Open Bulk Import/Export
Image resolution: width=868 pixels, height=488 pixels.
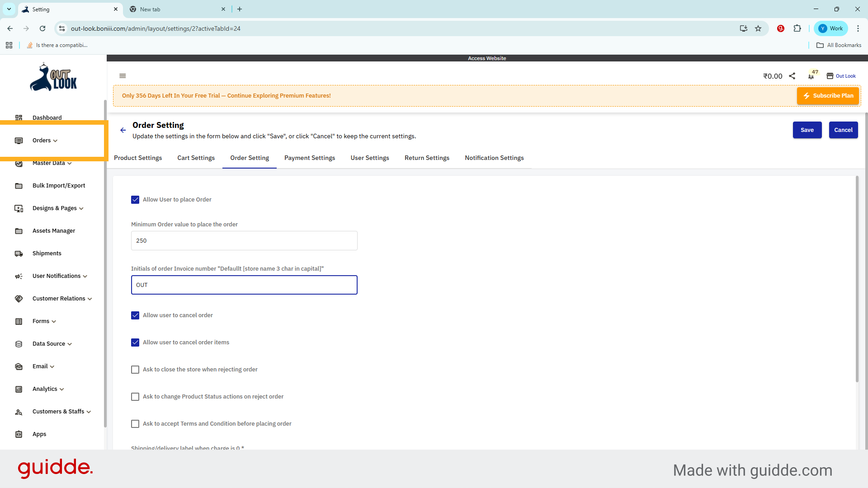[59, 185]
